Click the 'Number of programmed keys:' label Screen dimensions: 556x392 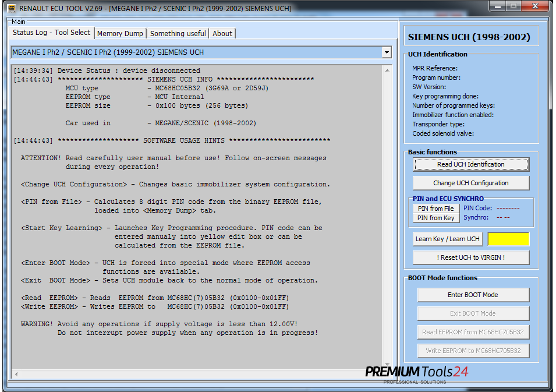click(x=454, y=105)
